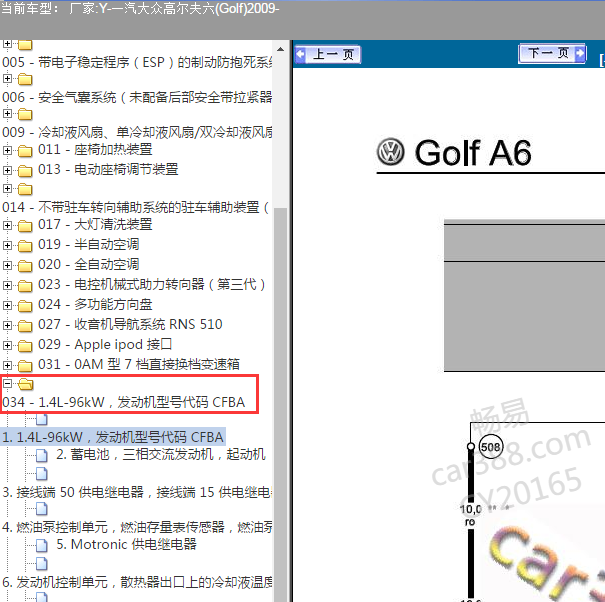Select 011 - 座椅加热装置 label
The image size is (605, 602).
(x=95, y=149)
